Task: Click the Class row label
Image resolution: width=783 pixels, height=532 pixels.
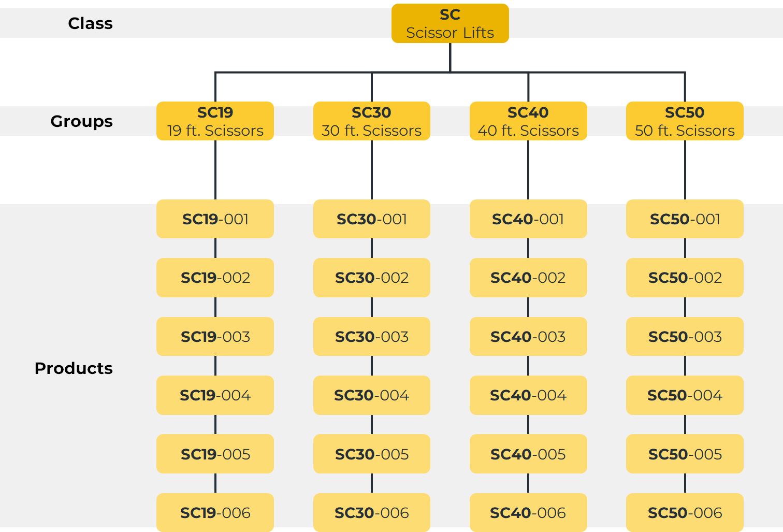Action: (90, 23)
